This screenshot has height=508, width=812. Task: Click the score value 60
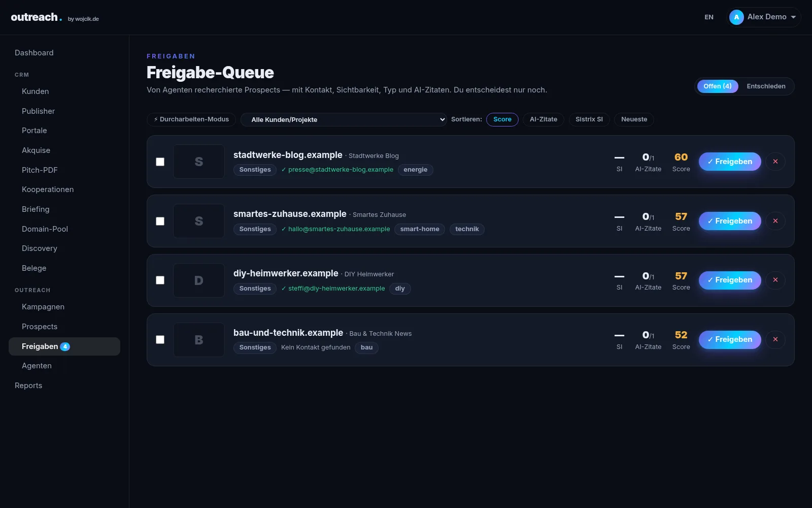click(681, 157)
